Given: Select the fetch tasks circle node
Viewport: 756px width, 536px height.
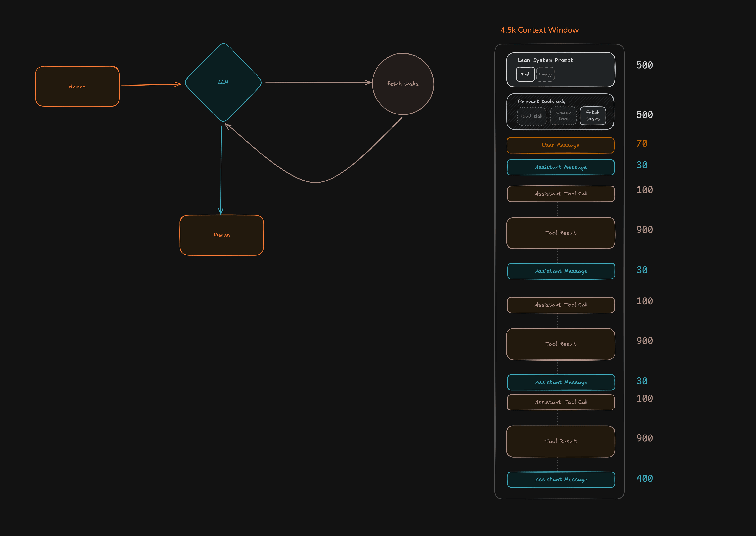Looking at the screenshot, I should pyautogui.click(x=403, y=84).
